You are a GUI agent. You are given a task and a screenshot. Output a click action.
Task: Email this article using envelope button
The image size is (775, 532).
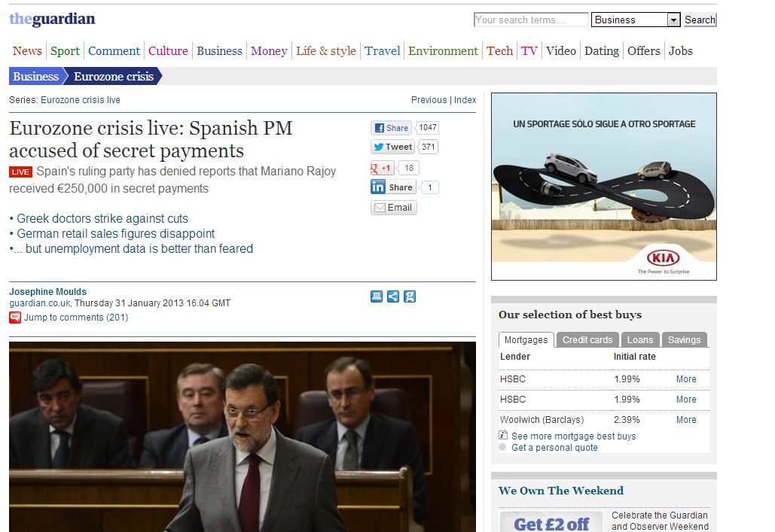(393, 208)
